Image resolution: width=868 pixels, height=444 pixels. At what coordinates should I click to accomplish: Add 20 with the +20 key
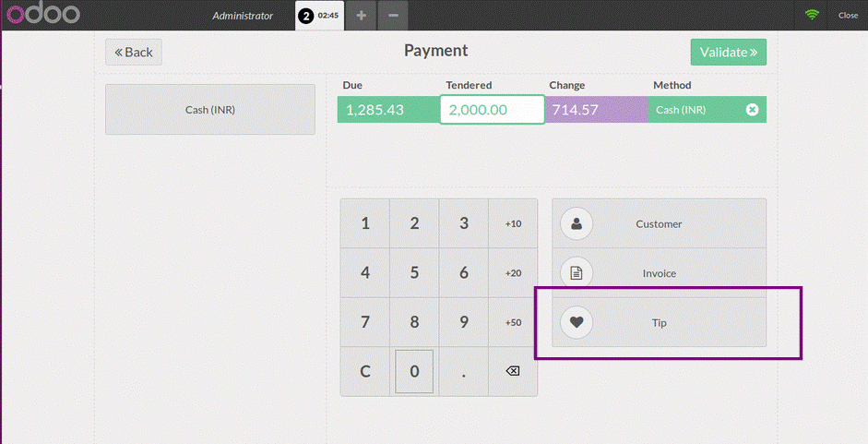click(513, 272)
